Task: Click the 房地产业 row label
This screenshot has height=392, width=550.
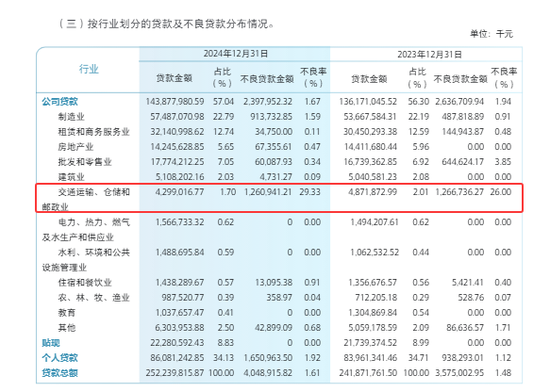Action: pos(75,147)
